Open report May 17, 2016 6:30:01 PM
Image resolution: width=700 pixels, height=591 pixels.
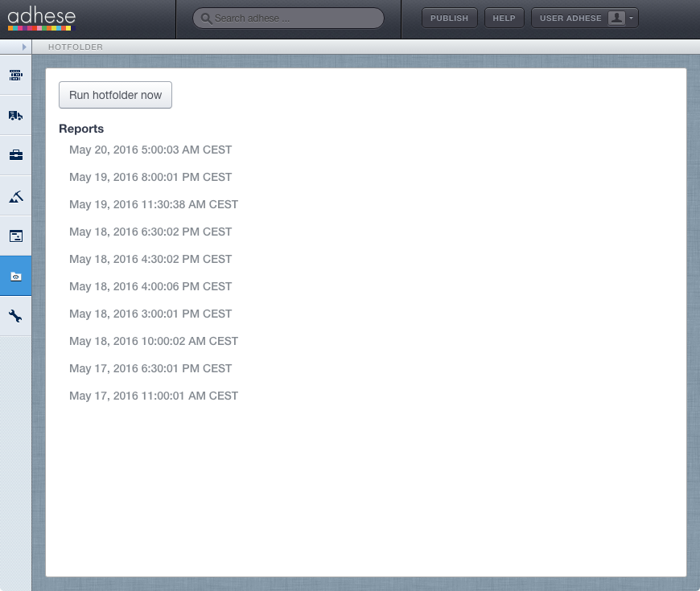[150, 368]
